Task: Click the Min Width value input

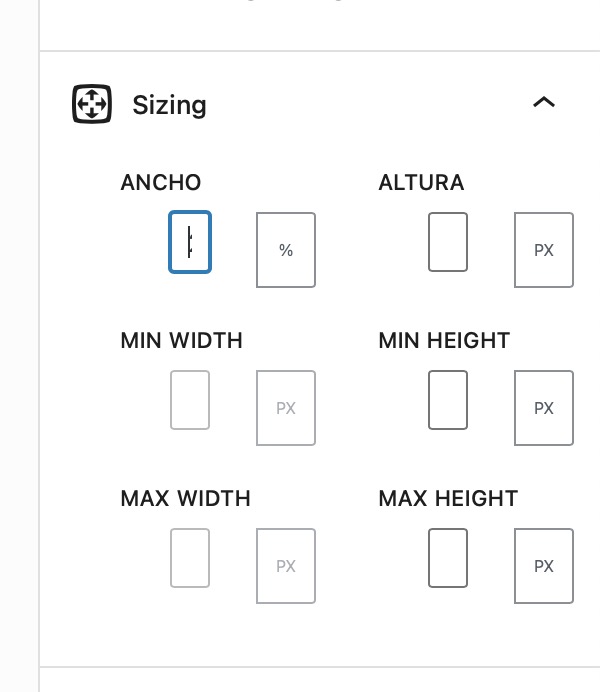Action: click(x=190, y=400)
